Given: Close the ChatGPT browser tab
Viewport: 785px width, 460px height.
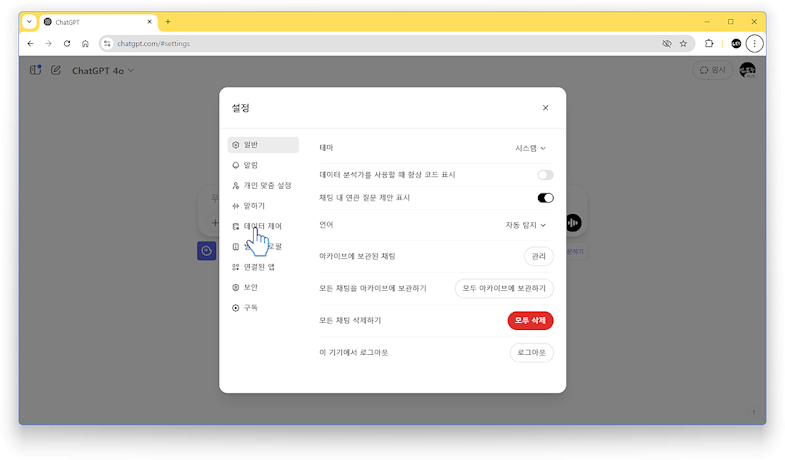Looking at the screenshot, I should pyautogui.click(x=149, y=22).
